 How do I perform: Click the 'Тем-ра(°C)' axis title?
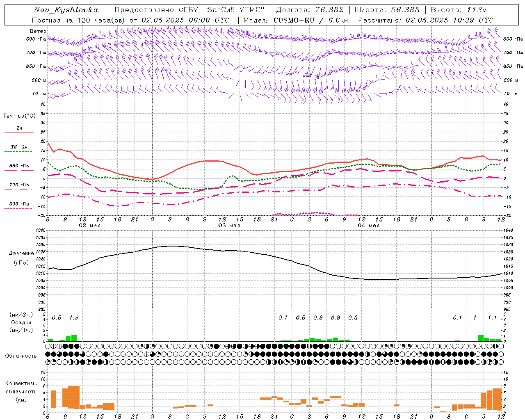(19, 116)
